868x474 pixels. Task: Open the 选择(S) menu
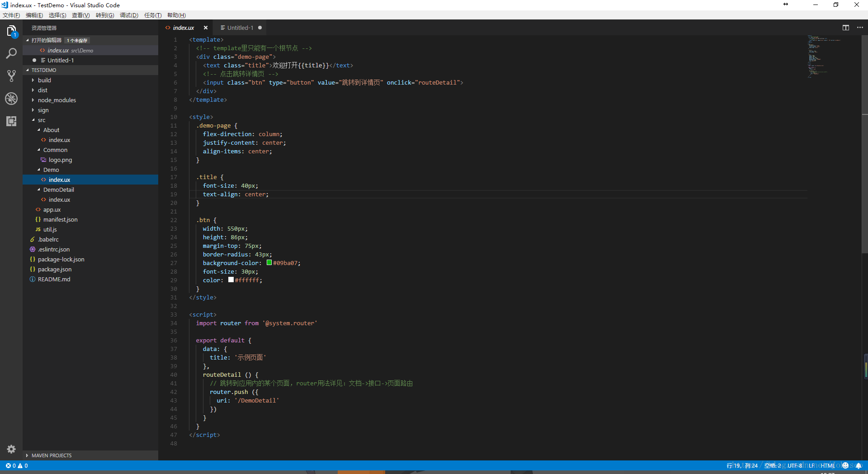(x=57, y=15)
